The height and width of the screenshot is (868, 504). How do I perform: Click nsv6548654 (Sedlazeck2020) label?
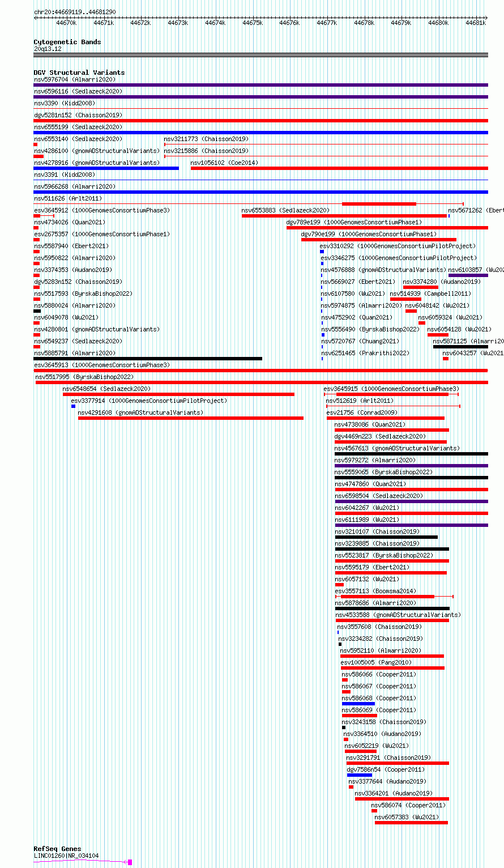107,389
